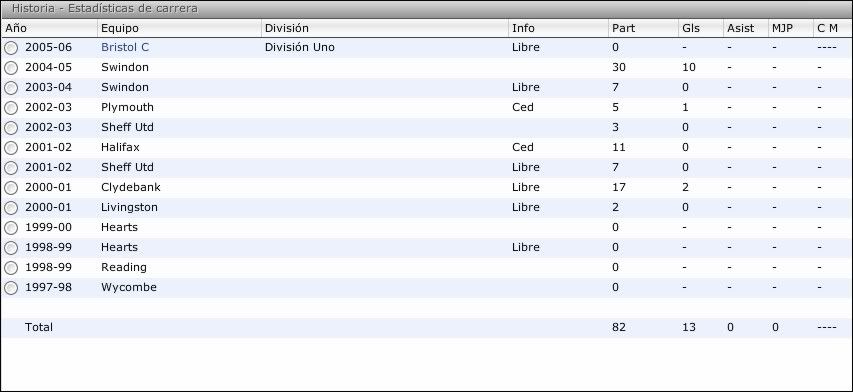Sort by the Asist column header

pos(746,28)
